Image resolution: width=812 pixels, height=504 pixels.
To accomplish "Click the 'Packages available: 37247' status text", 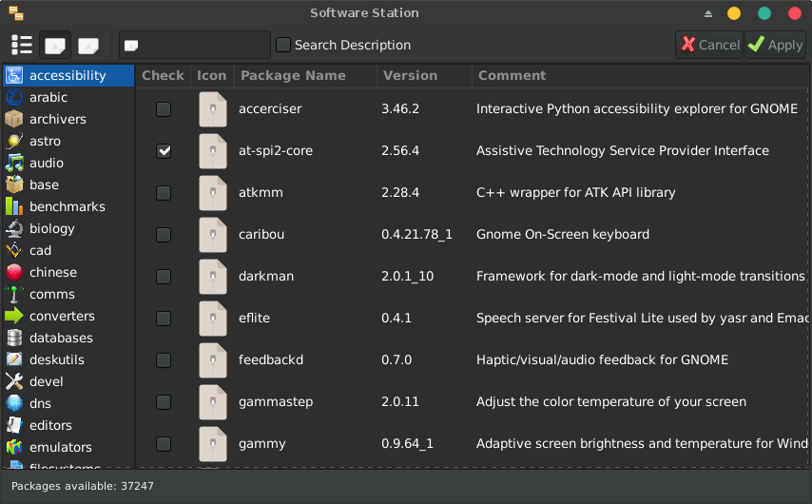I will pyautogui.click(x=83, y=486).
